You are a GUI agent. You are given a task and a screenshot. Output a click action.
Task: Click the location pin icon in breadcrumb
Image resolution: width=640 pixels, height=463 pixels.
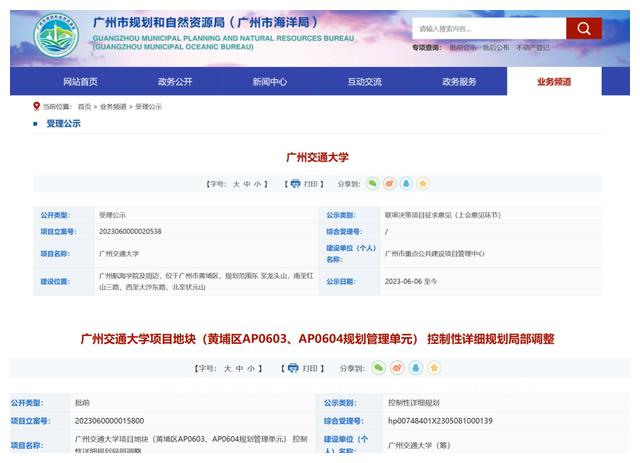point(36,106)
